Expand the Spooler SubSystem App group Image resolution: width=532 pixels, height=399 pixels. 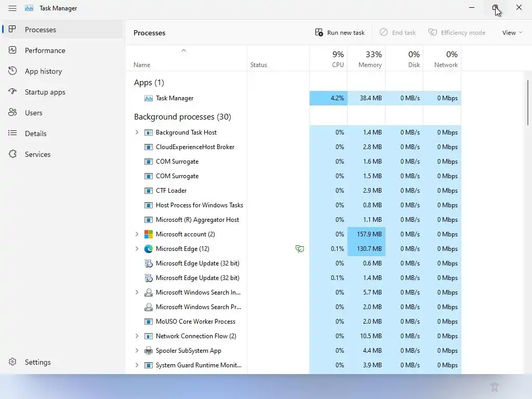(x=137, y=351)
